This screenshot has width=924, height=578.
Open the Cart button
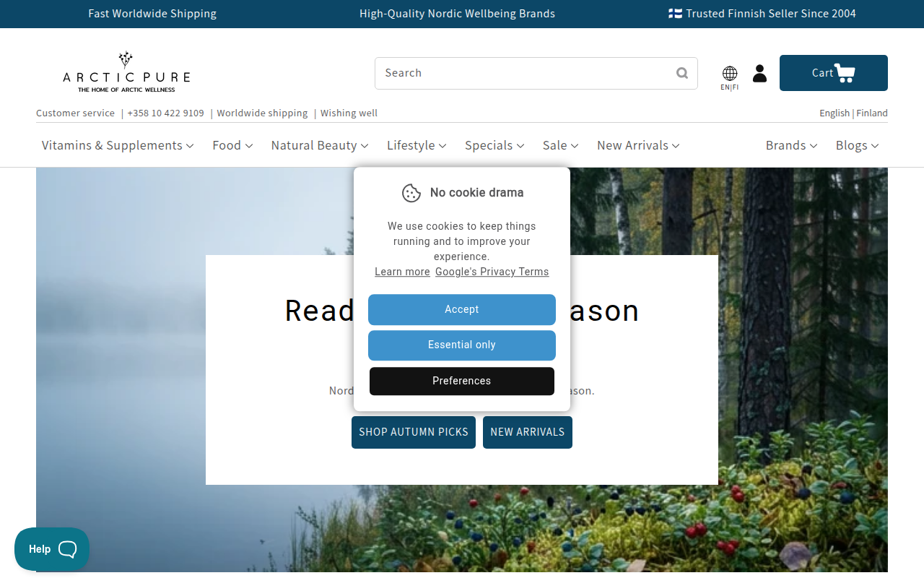[x=834, y=73]
